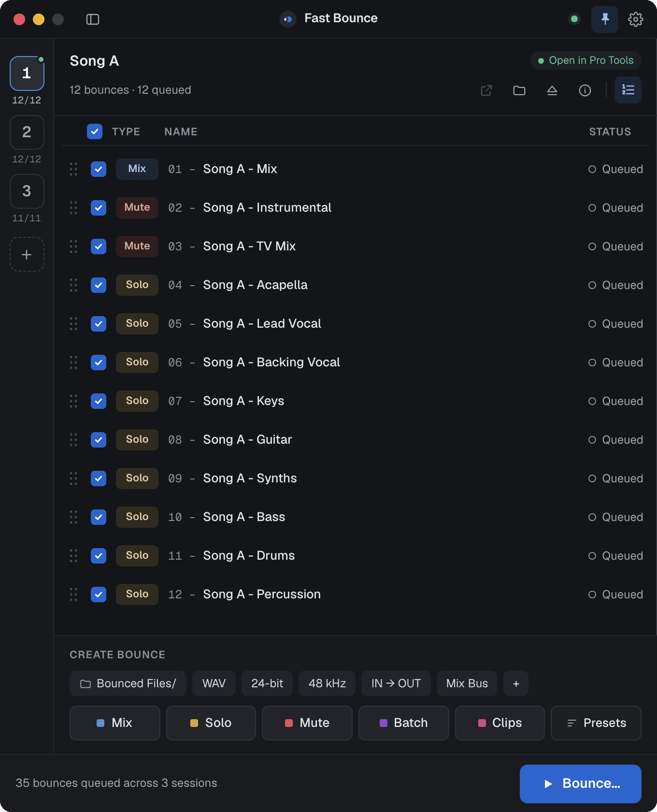Switch to session 2 tab
The height and width of the screenshot is (812, 657).
coord(27,132)
